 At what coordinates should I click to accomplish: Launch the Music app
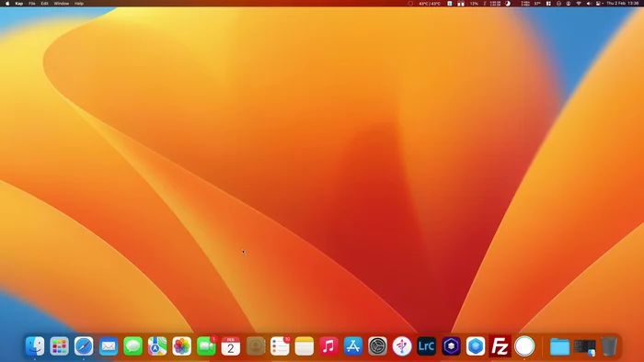328,346
